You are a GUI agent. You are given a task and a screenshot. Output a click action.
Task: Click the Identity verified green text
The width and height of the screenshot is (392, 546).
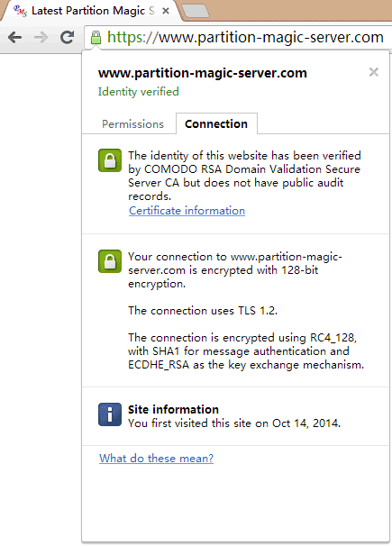139,92
